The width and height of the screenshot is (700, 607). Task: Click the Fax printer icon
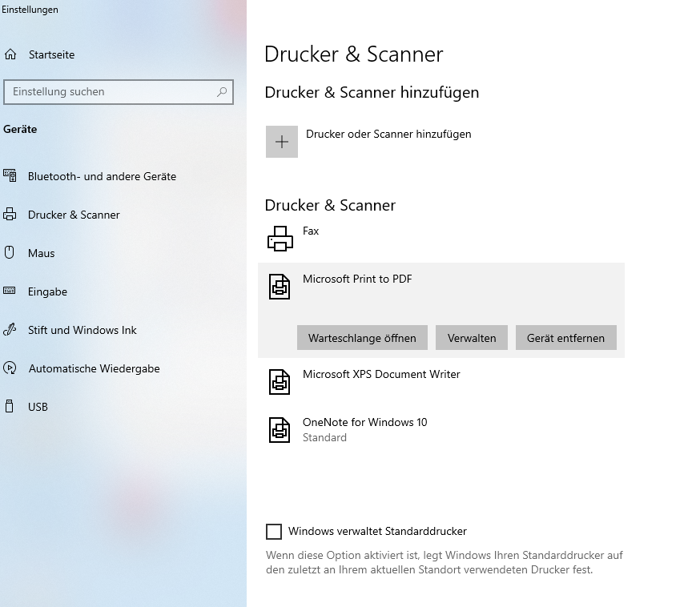[x=280, y=239]
